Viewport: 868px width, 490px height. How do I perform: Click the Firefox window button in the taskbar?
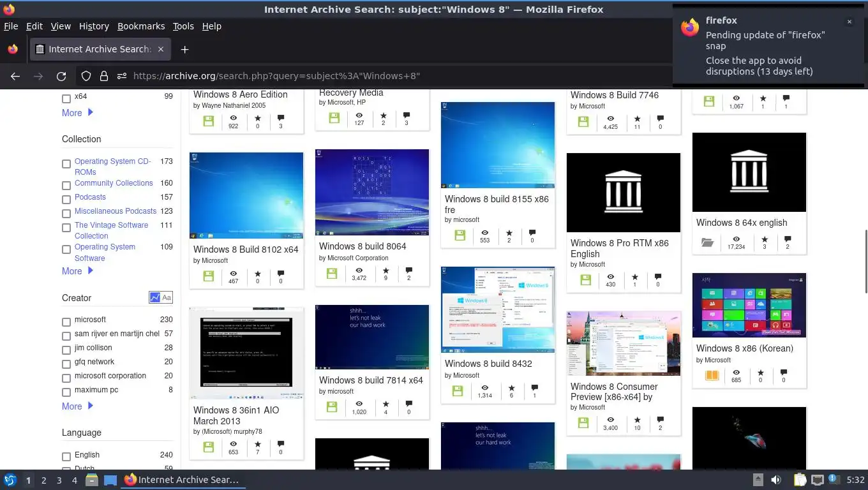tap(183, 480)
